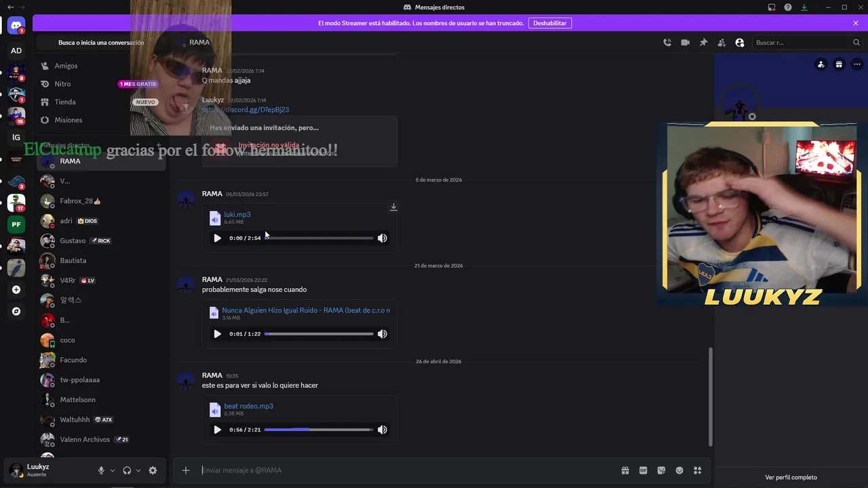Open user settings gear

[153, 470]
